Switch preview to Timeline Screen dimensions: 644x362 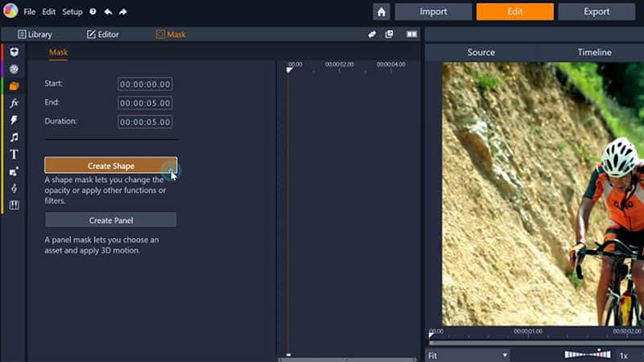(594, 52)
